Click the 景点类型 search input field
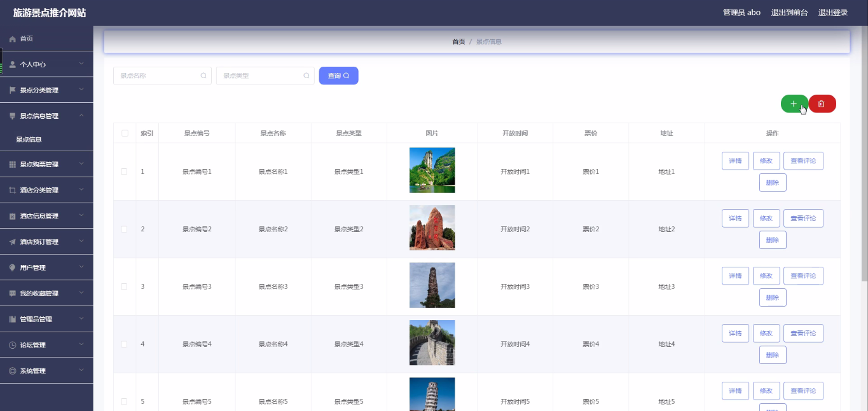 click(x=265, y=76)
